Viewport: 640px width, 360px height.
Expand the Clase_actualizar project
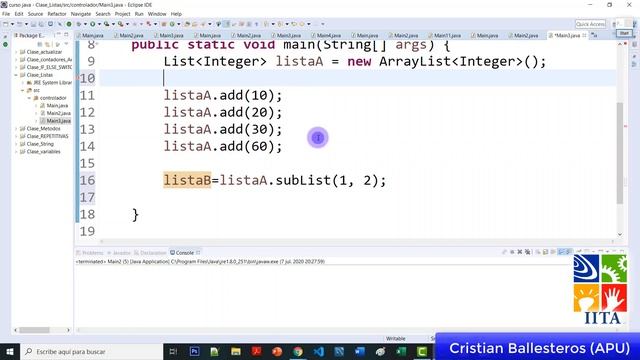(x=16, y=52)
